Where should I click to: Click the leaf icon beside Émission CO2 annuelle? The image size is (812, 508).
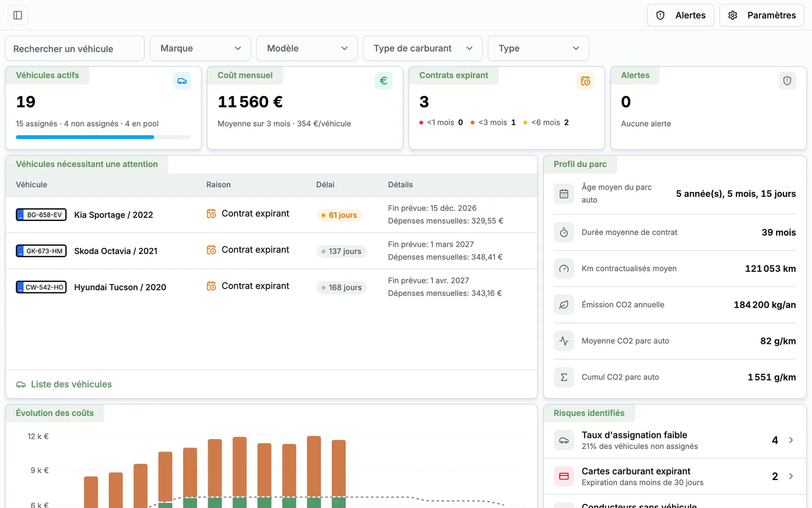[564, 305]
